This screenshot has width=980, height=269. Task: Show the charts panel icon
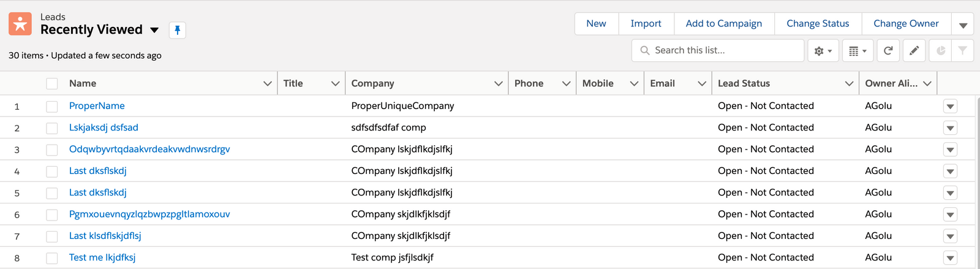tap(941, 51)
